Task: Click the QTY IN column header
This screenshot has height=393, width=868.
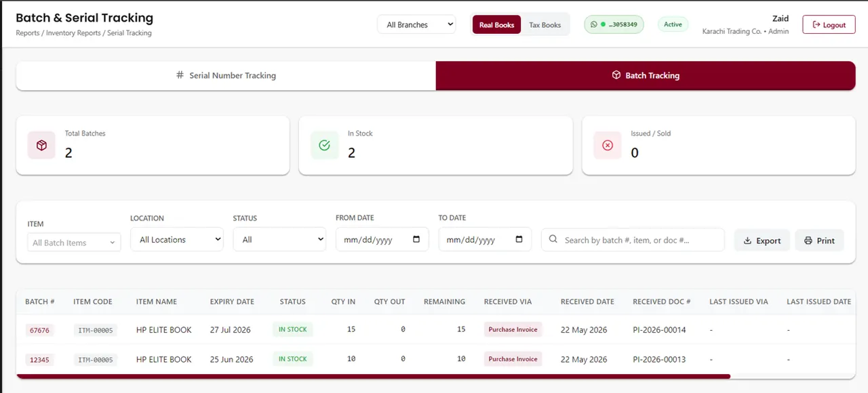Action: coord(343,302)
